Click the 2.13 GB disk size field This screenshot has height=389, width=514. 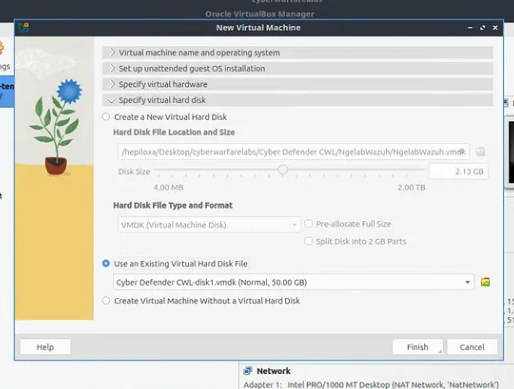pos(459,172)
